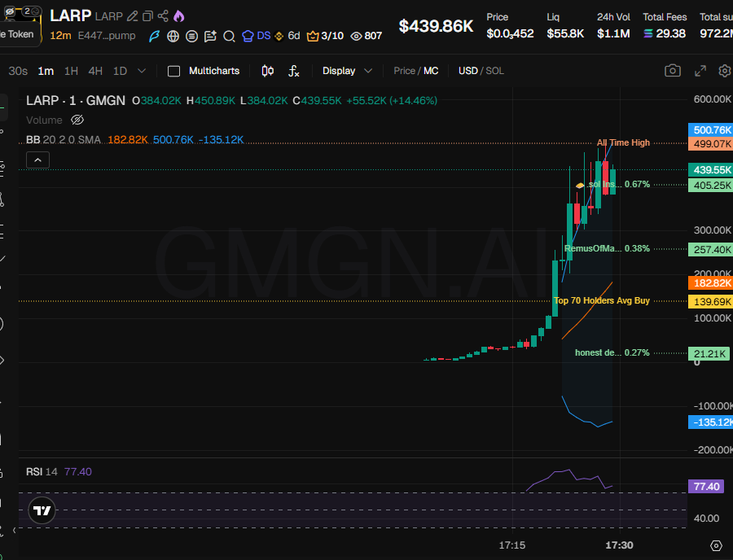Click the 182.82K SMA price tag
The image size is (733, 560).
coord(711,283)
